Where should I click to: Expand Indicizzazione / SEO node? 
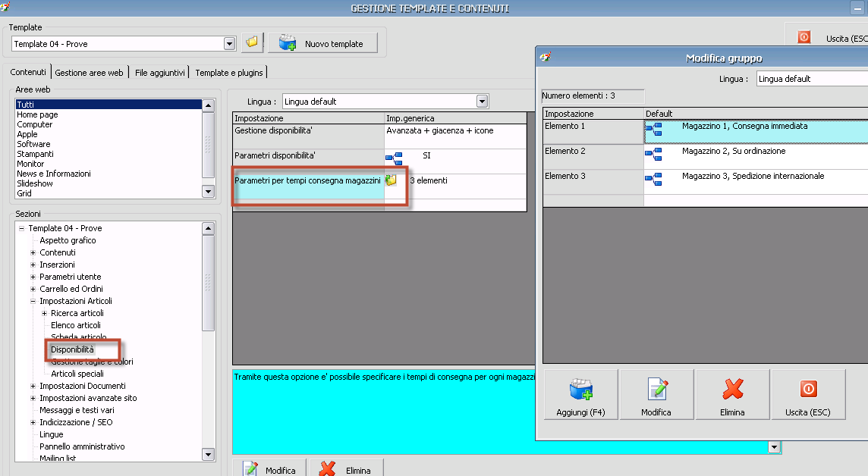pos(33,422)
